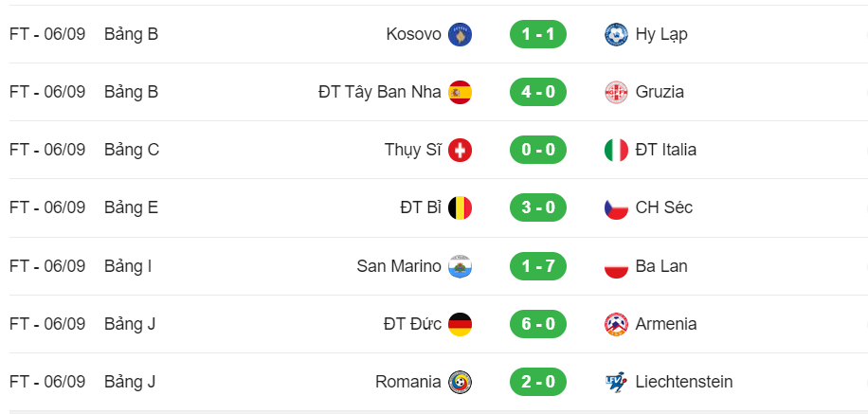Open the ĐT Đức team link
The width and height of the screenshot is (868, 414).
(x=412, y=324)
